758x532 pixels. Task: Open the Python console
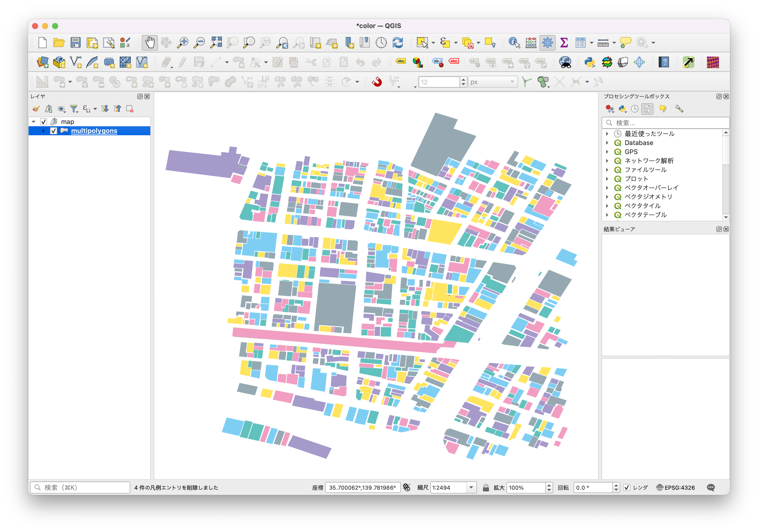click(590, 62)
